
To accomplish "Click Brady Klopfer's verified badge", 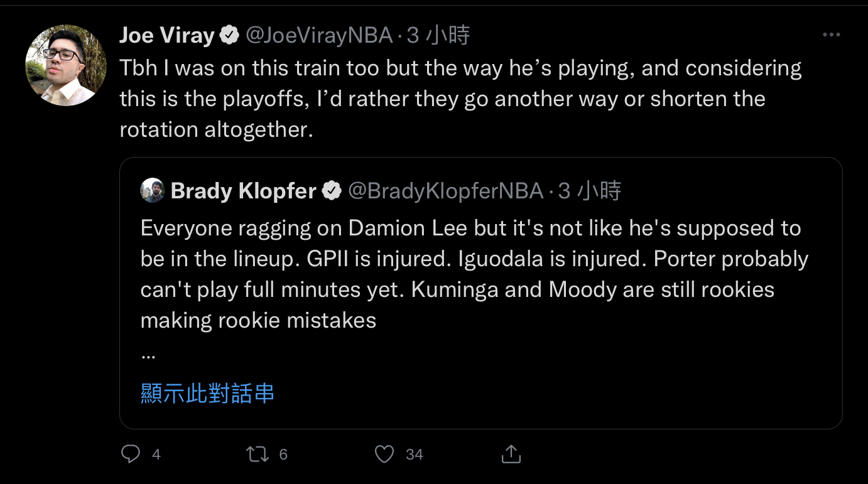I will [x=331, y=191].
